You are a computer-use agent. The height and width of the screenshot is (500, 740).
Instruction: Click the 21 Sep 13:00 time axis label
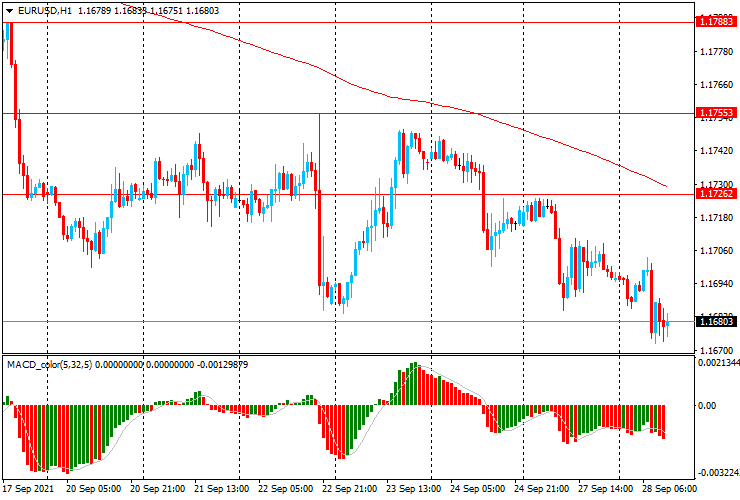(x=221, y=488)
